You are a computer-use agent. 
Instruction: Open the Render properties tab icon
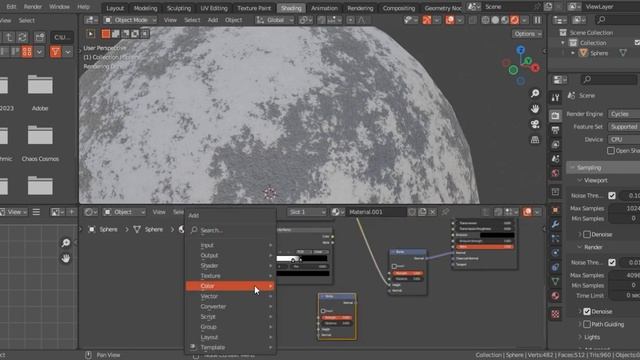[x=555, y=116]
